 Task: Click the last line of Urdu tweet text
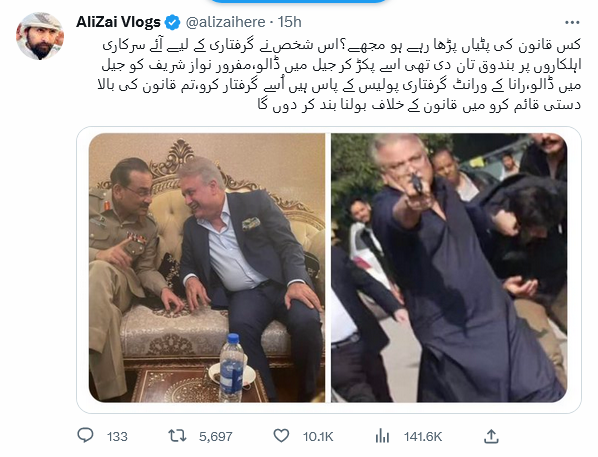click(419, 105)
